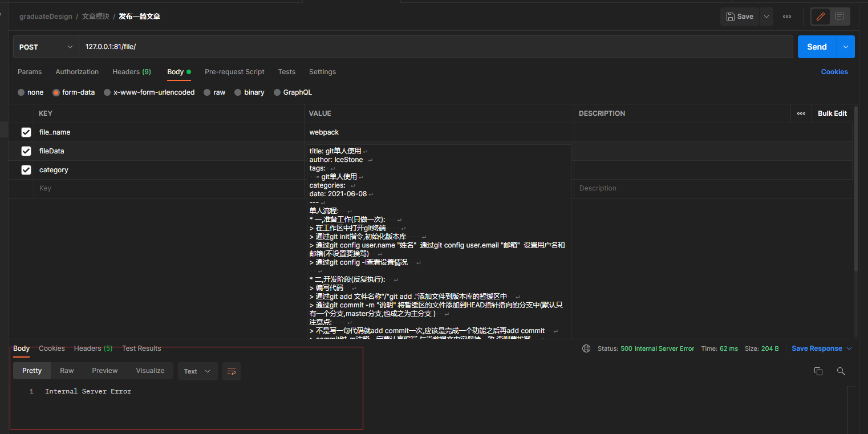Image resolution: width=868 pixels, height=434 pixels.
Task: Click the floppy disk Save button
Action: click(740, 17)
